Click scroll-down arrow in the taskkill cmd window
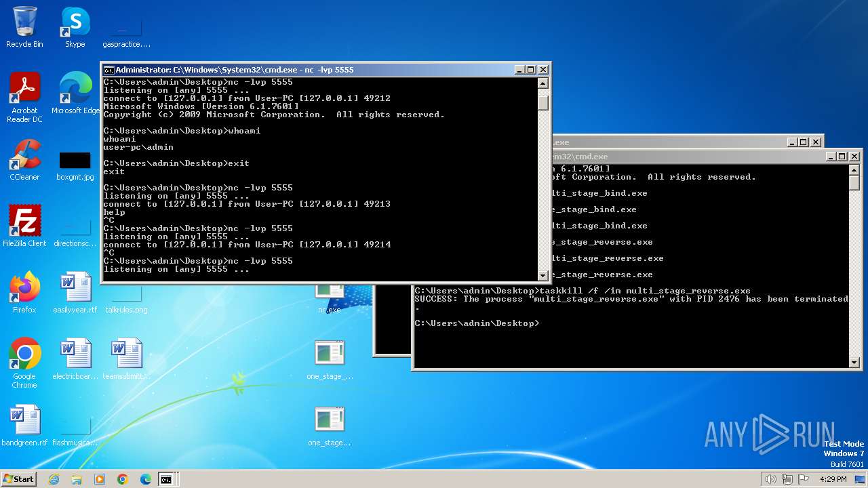The height and width of the screenshot is (488, 868). (854, 363)
